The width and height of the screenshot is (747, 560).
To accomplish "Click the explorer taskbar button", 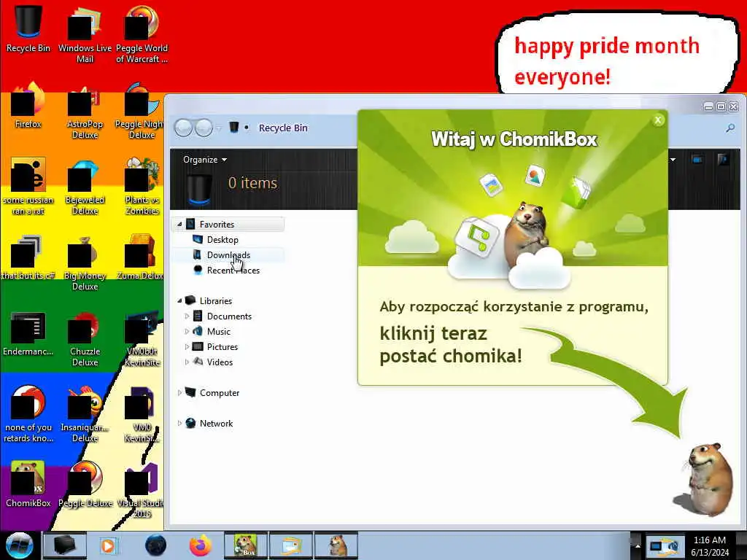I will pyautogui.click(x=65, y=545).
